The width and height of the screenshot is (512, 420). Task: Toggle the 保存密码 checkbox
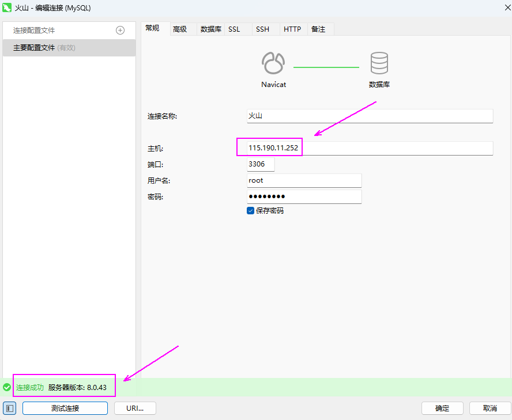pos(251,211)
